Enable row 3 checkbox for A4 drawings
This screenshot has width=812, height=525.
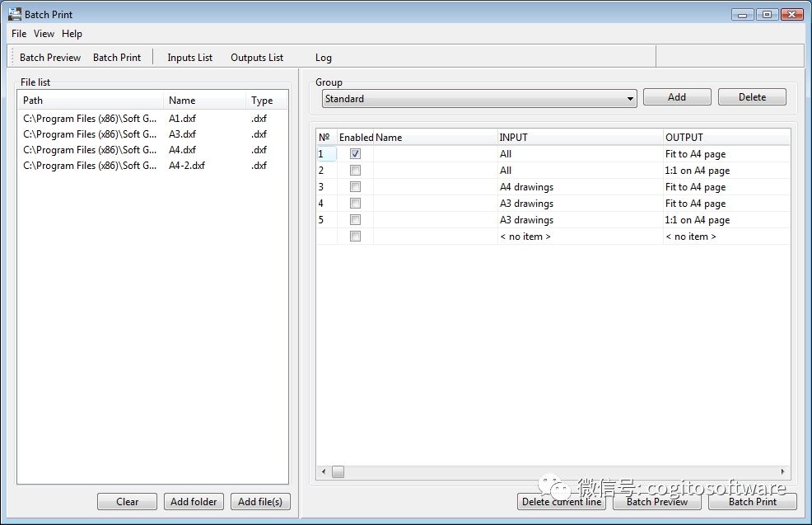[355, 187]
